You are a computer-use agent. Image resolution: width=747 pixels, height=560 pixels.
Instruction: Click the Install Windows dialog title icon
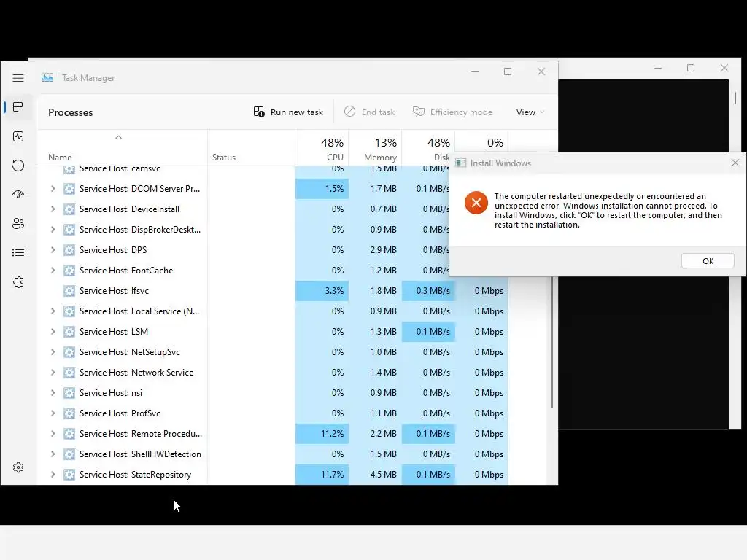pyautogui.click(x=460, y=163)
